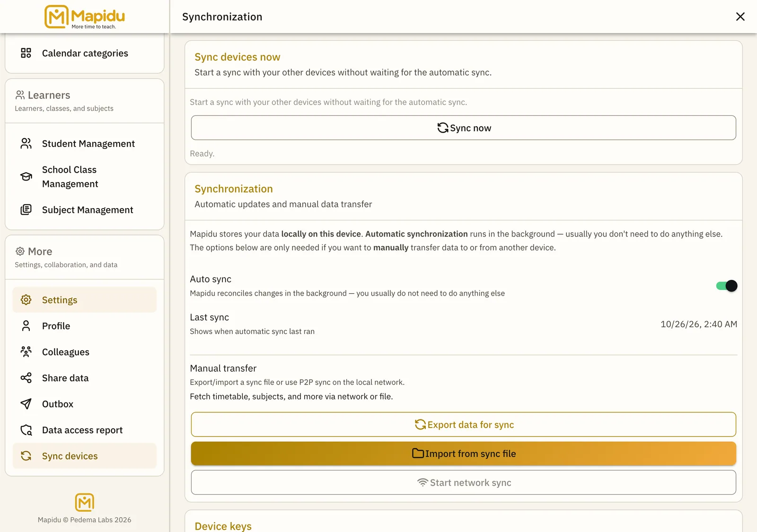
Task: Click Start network sync
Action: [464, 482]
